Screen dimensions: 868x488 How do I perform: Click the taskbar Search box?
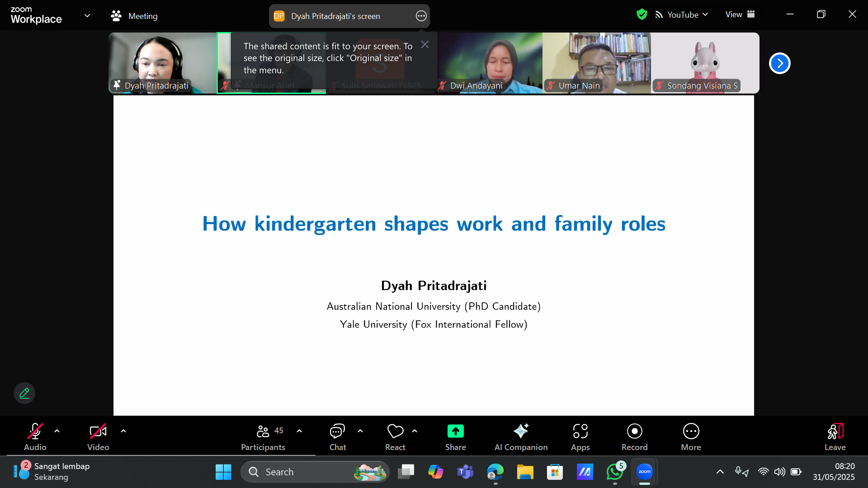pos(315,472)
